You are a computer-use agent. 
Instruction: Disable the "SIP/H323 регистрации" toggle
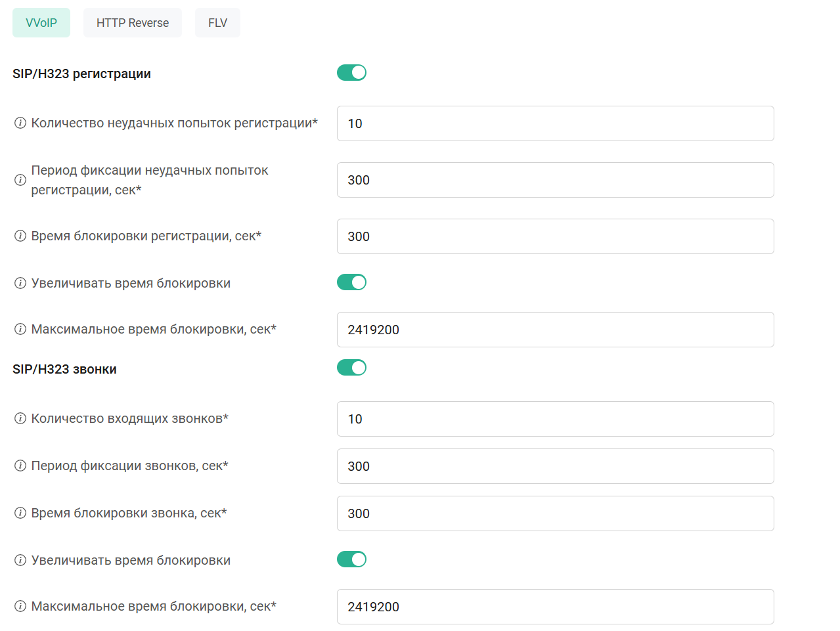351,73
